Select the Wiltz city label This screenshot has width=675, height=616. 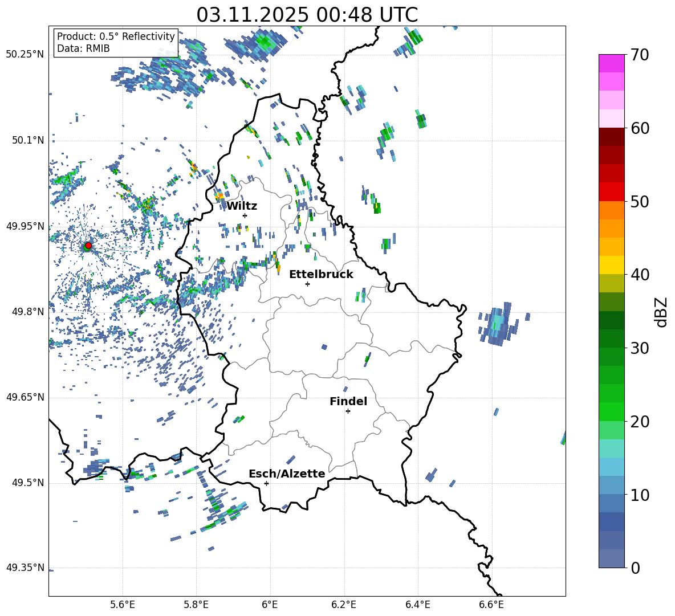242,206
